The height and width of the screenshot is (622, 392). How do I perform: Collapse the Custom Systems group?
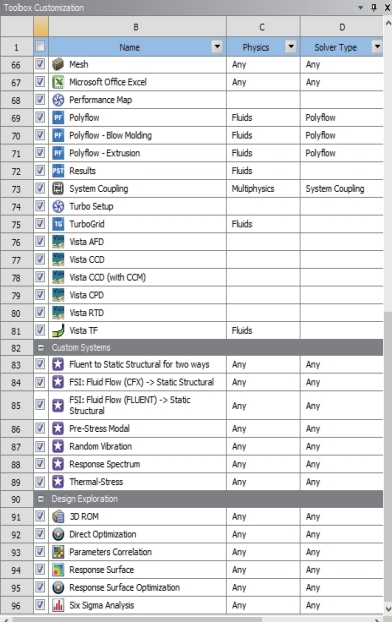(x=40, y=348)
